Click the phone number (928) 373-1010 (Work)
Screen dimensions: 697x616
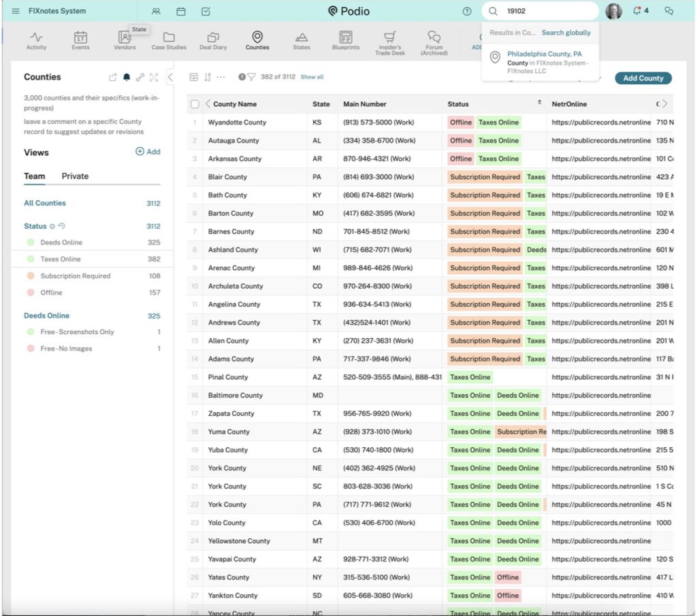[378, 432]
